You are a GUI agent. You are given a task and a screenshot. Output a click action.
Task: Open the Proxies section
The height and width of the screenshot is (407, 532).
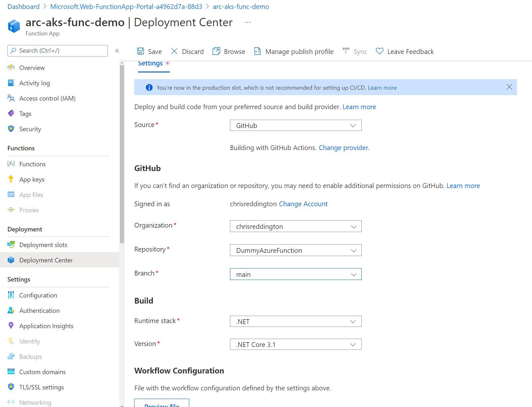point(28,210)
